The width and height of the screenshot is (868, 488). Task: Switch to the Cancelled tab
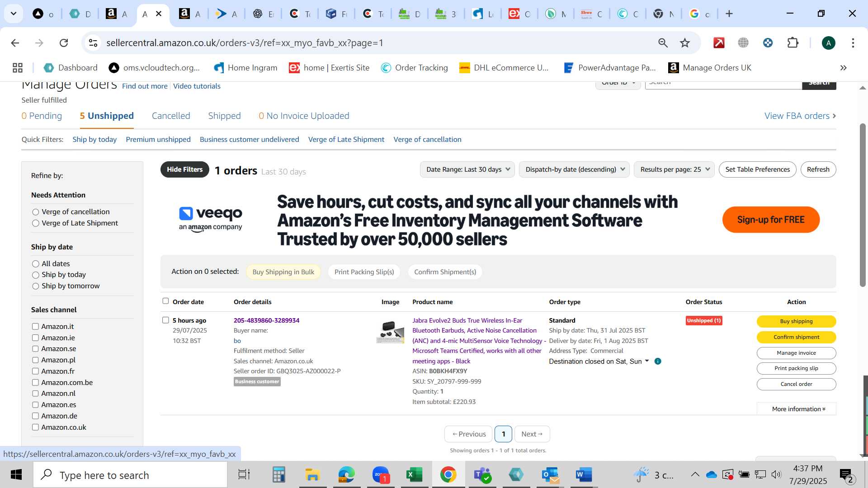point(171,116)
